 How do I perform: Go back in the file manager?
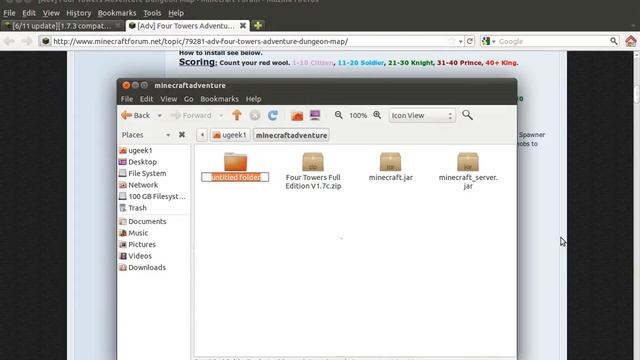pyautogui.click(x=136, y=116)
